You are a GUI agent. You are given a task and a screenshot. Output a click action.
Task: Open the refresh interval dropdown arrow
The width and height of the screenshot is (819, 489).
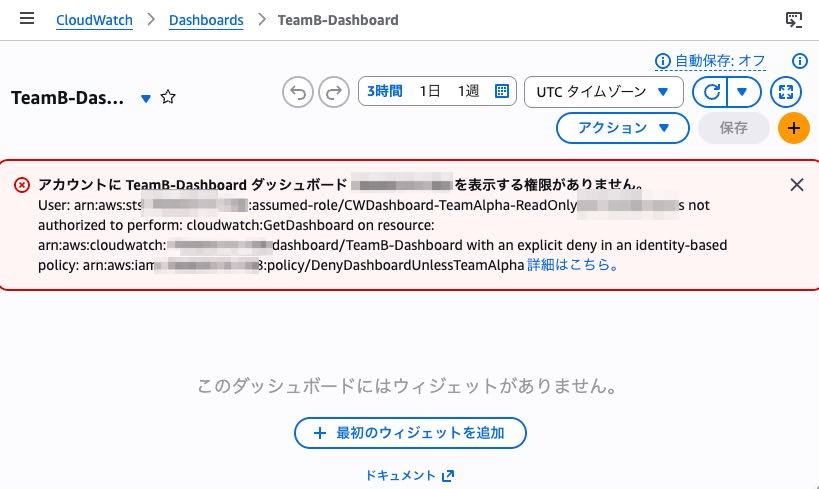(743, 92)
